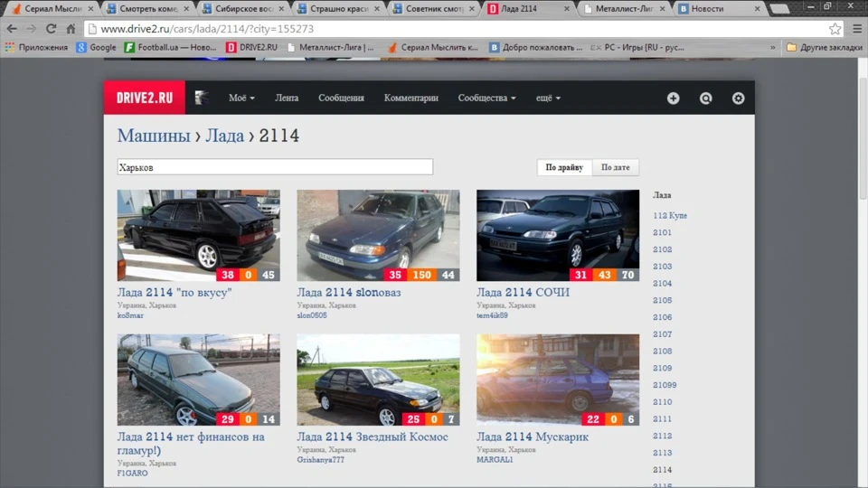
Task: Select model 21099 in sidebar
Action: [x=665, y=385]
